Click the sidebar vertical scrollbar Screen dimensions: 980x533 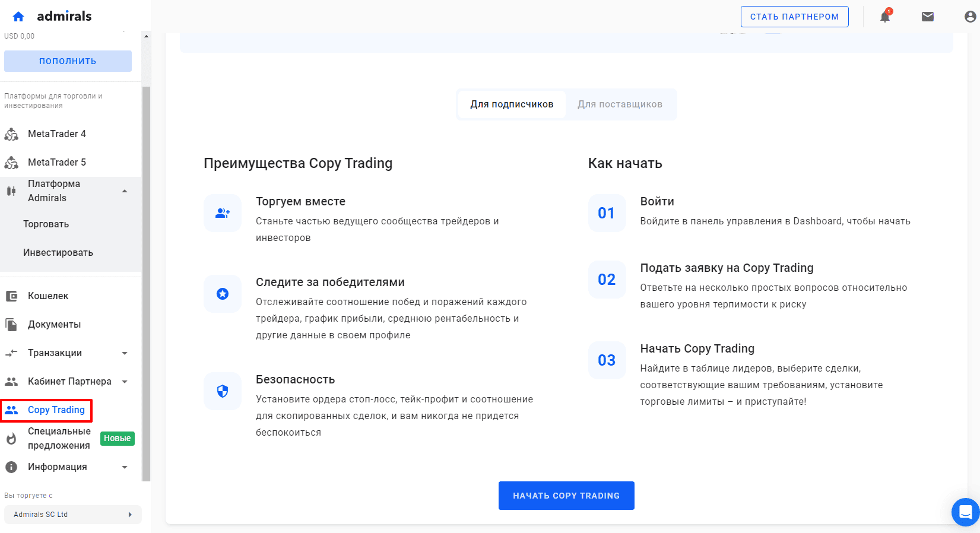tap(146, 284)
